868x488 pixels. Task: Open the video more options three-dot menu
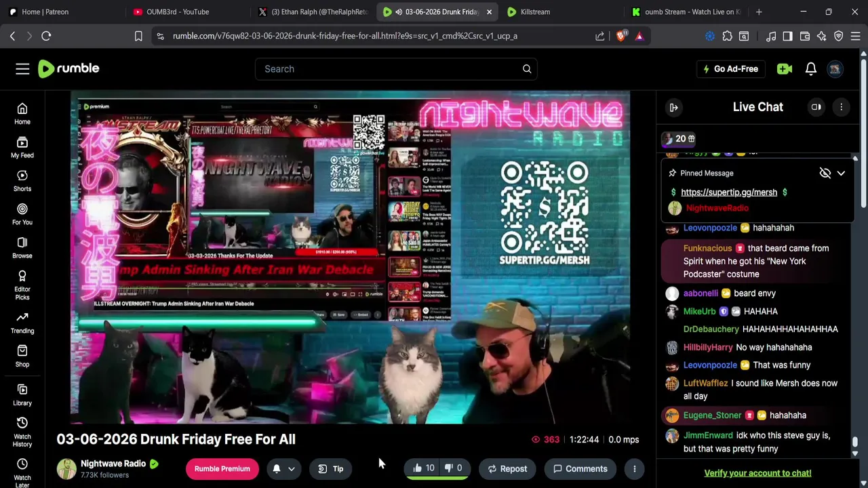[635, 468]
